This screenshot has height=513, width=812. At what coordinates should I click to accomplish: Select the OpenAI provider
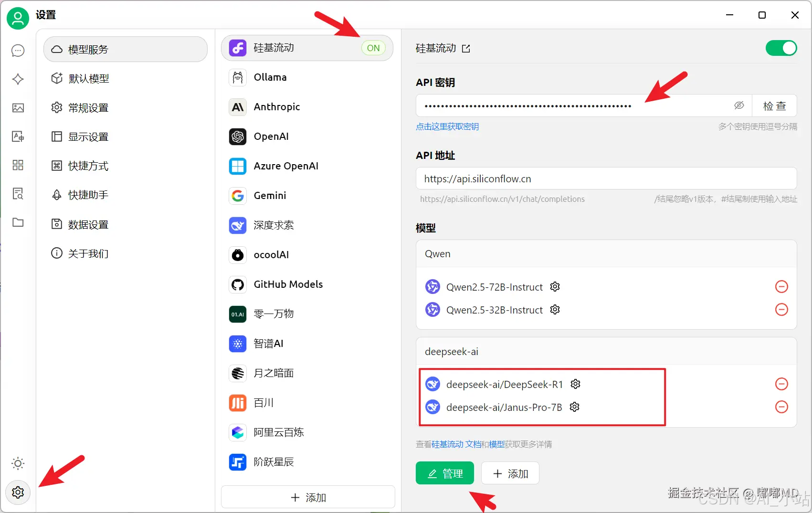(307, 136)
